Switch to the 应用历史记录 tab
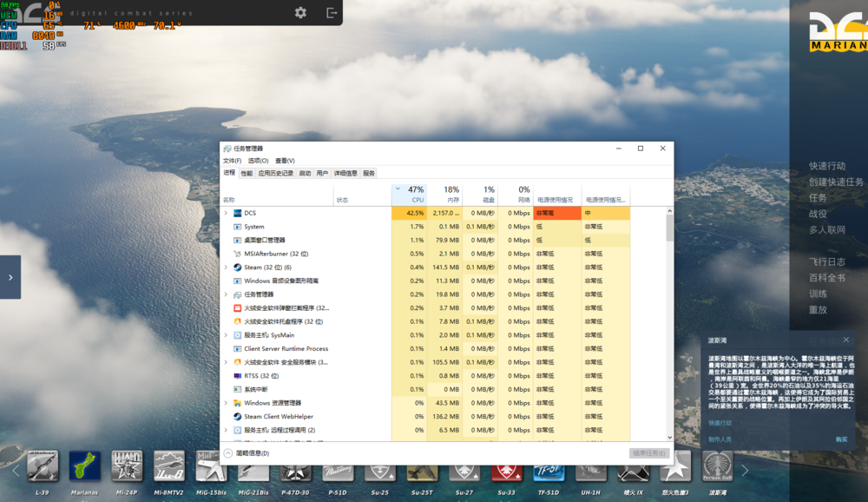 click(276, 174)
